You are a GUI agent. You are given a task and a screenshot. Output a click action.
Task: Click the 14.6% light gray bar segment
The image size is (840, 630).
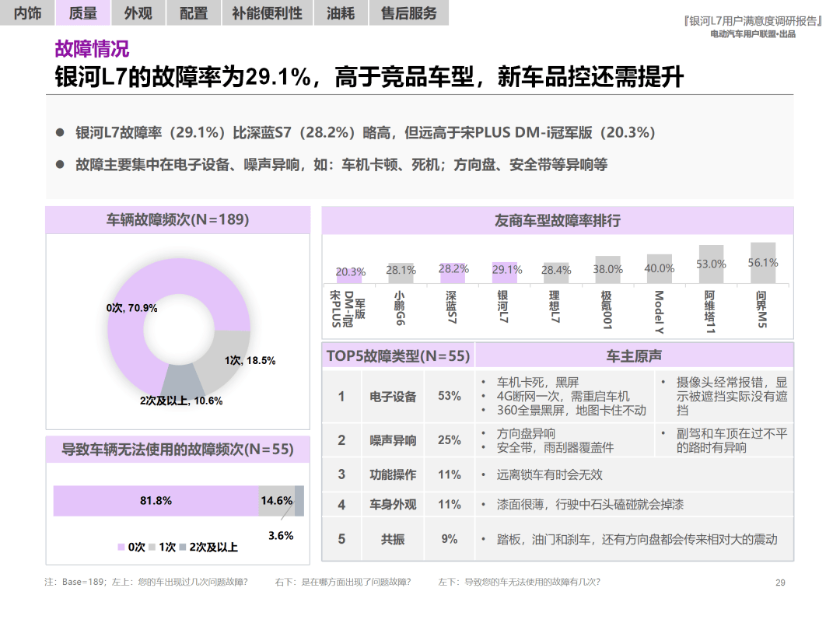click(276, 501)
